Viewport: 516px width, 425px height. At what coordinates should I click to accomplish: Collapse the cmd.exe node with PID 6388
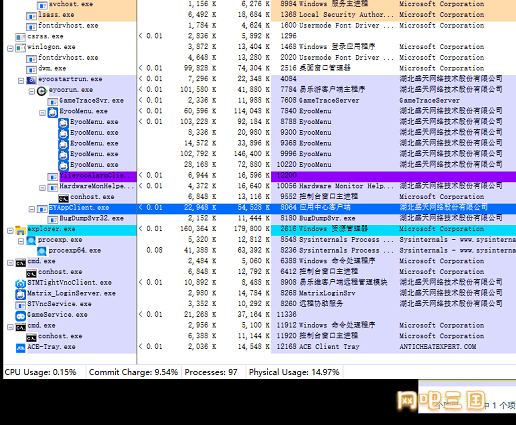click(x=10, y=263)
